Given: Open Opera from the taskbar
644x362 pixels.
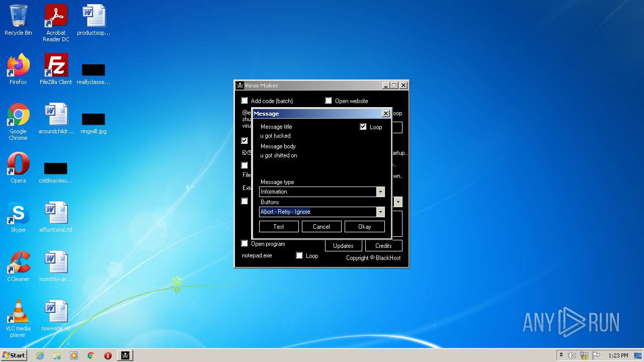Looking at the screenshot, I should coord(108,355).
